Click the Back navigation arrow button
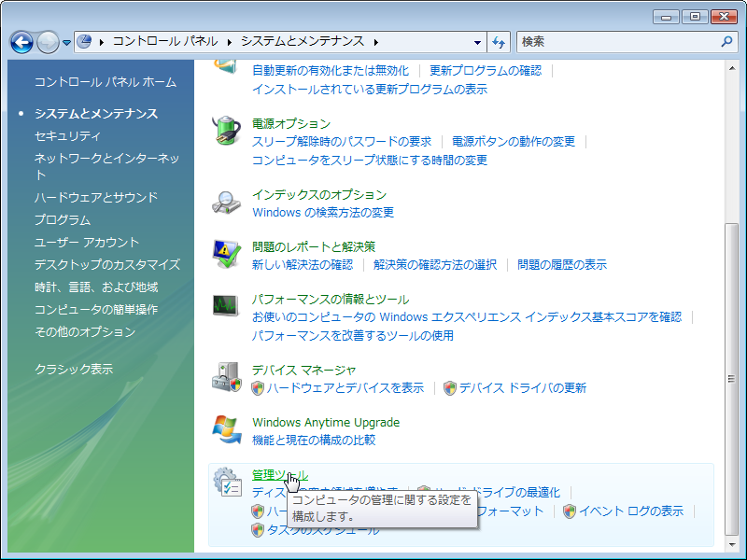This screenshot has width=747, height=560. [21, 42]
